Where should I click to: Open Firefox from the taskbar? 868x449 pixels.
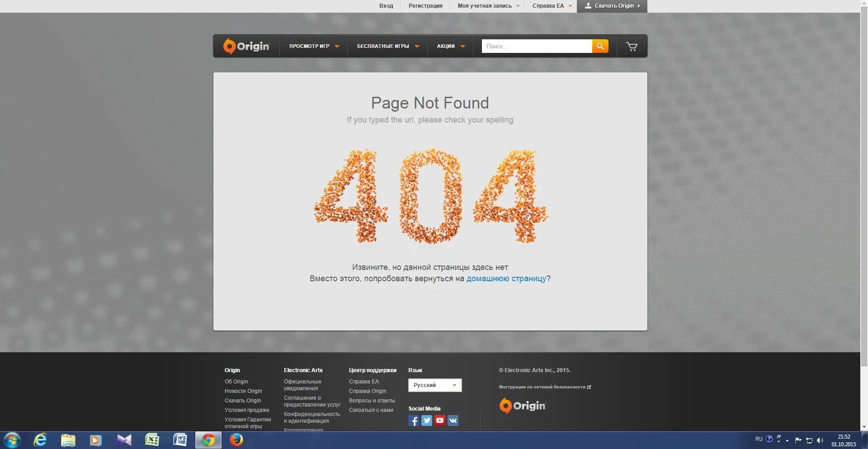coord(236,440)
